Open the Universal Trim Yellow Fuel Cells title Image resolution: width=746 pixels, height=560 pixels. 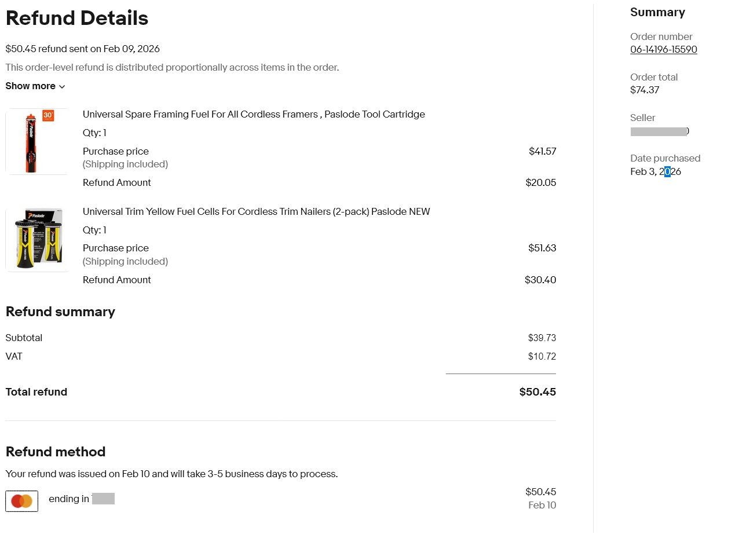click(x=256, y=212)
